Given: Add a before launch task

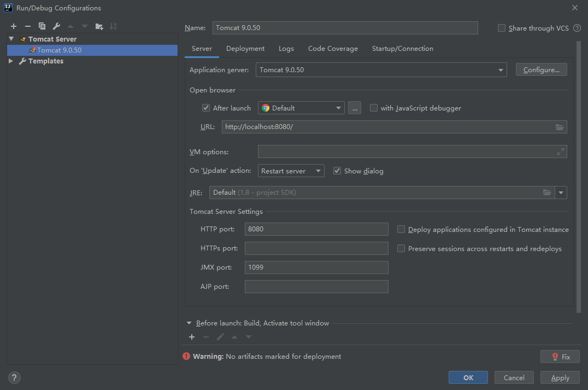Looking at the screenshot, I should pyautogui.click(x=192, y=337).
